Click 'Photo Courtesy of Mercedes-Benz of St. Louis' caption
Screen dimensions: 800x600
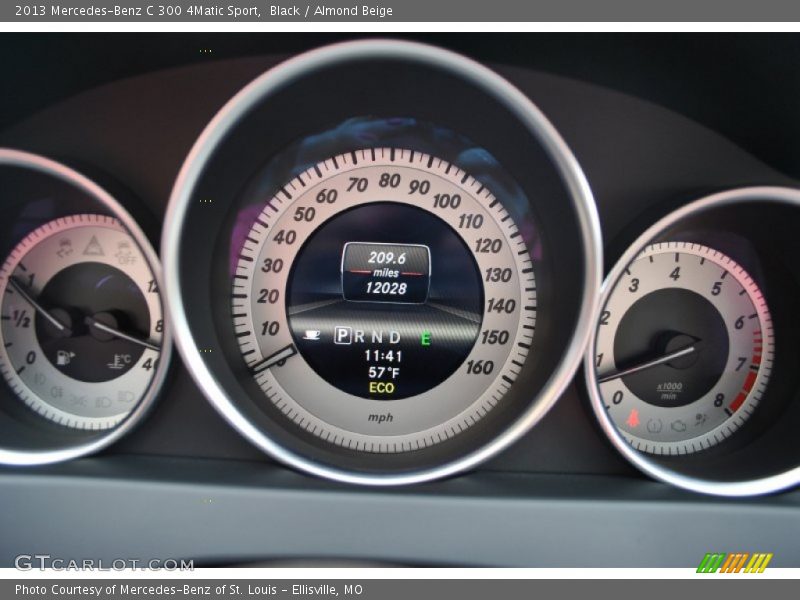click(x=146, y=590)
